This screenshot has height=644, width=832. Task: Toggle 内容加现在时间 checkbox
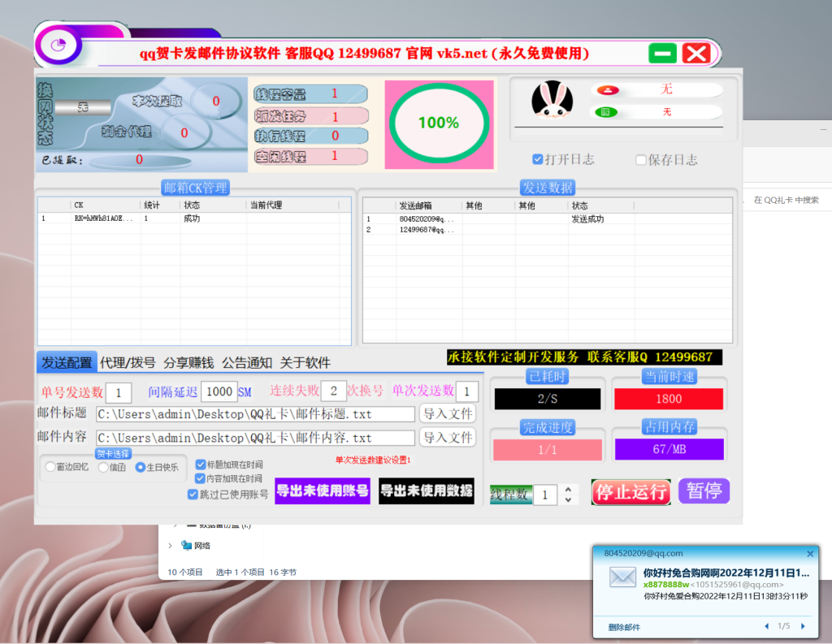click(x=200, y=478)
